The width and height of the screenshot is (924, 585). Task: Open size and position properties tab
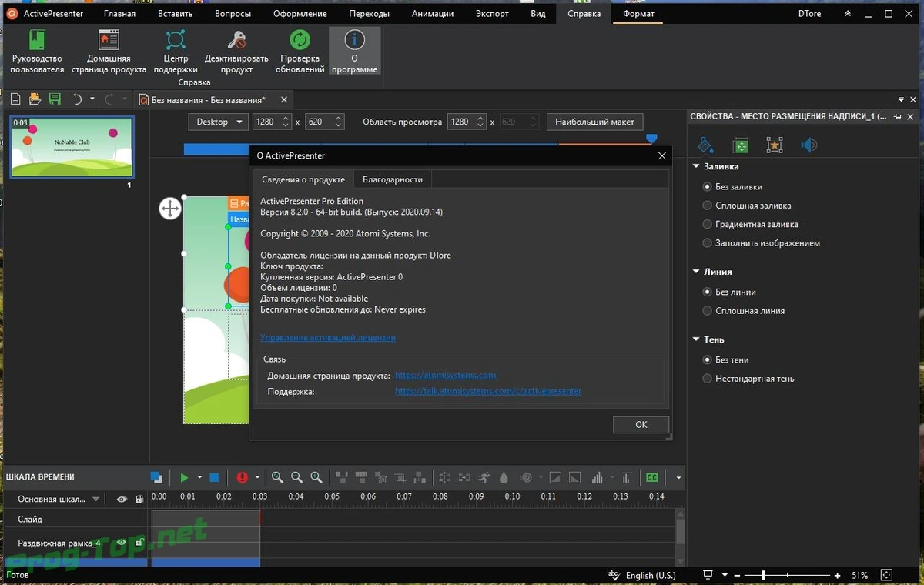pos(740,145)
